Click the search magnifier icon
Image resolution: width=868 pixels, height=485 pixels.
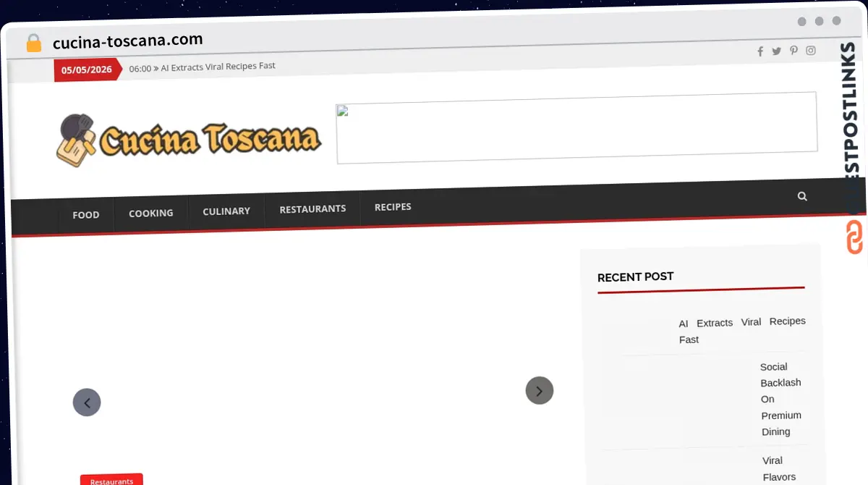tap(802, 196)
